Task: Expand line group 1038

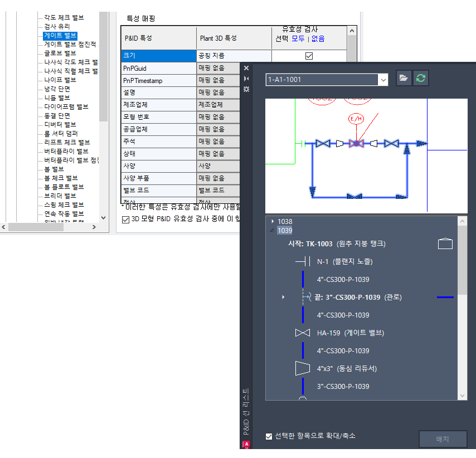Action: [273, 221]
